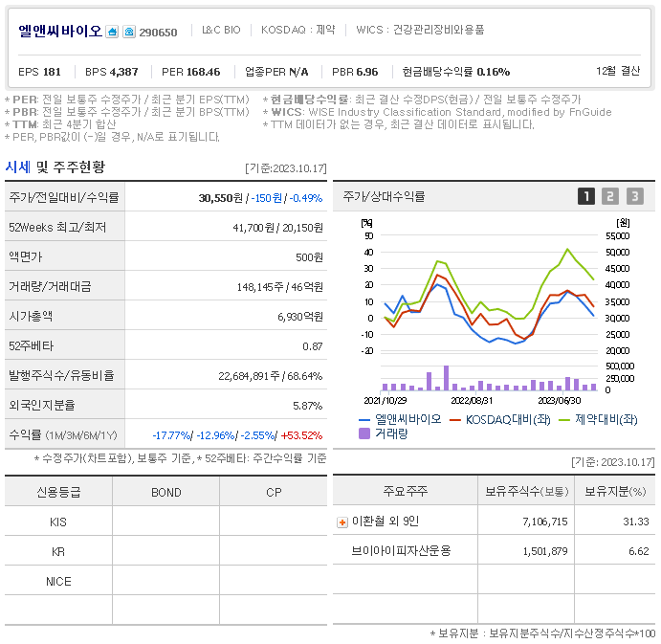Select the 22,684,891주 / 68.64% shares value
The width and height of the screenshot is (661, 644).
[x=270, y=376]
